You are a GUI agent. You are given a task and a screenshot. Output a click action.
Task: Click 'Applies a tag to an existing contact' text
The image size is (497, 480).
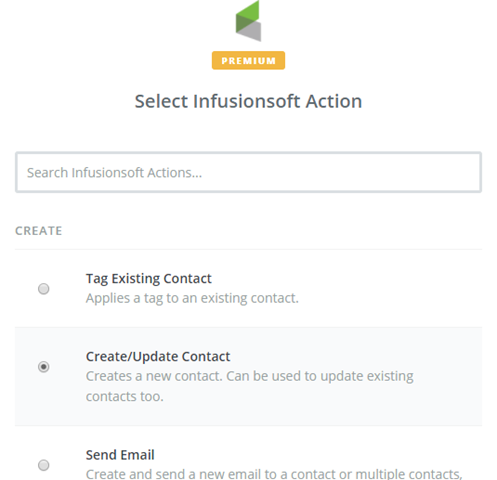pyautogui.click(x=192, y=298)
